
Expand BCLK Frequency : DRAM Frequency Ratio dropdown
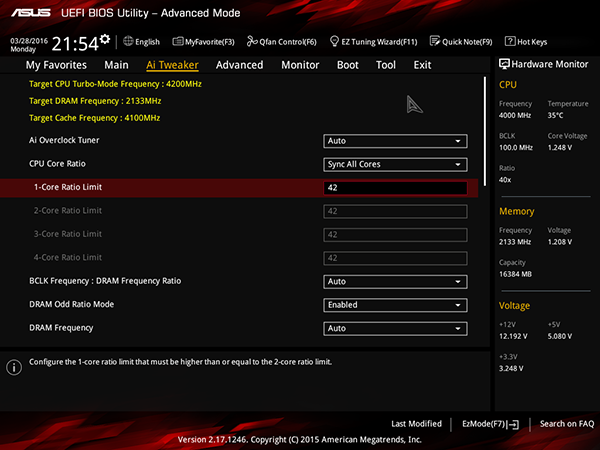395,282
